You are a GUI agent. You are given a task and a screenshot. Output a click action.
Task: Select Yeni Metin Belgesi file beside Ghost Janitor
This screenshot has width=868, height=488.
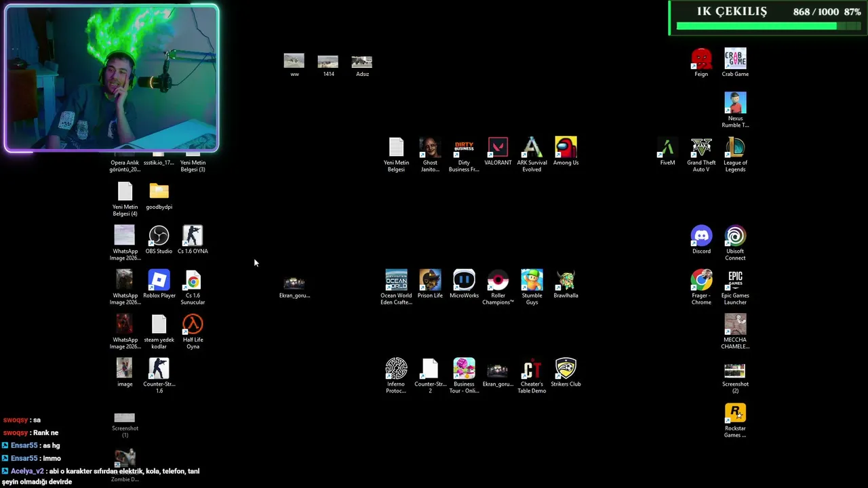[x=396, y=155]
